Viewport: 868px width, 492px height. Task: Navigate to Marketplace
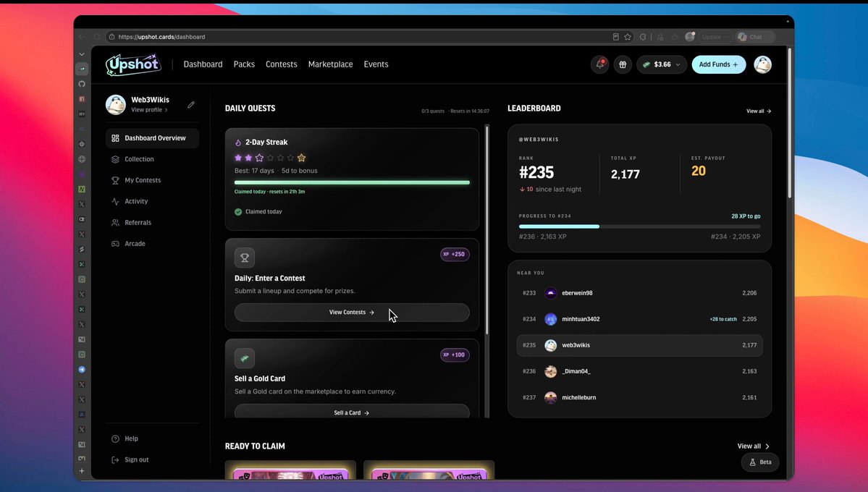331,64
